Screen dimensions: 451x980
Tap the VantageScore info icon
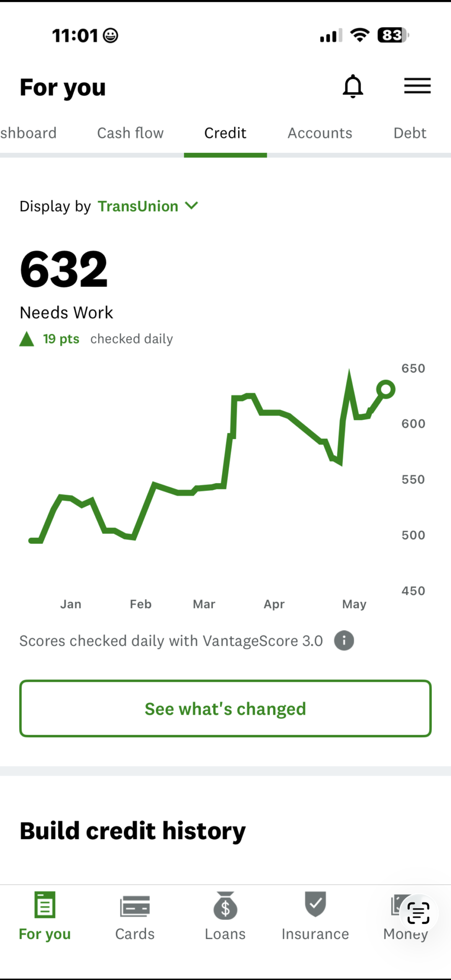point(344,640)
